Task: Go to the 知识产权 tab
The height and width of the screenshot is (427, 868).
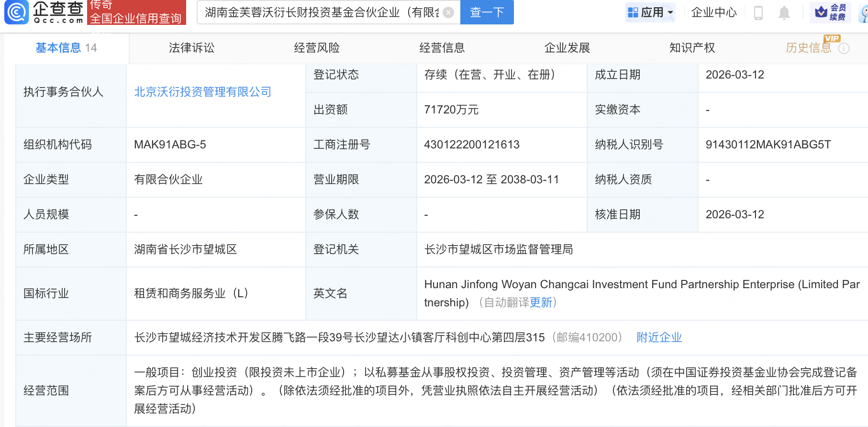Action: (692, 48)
